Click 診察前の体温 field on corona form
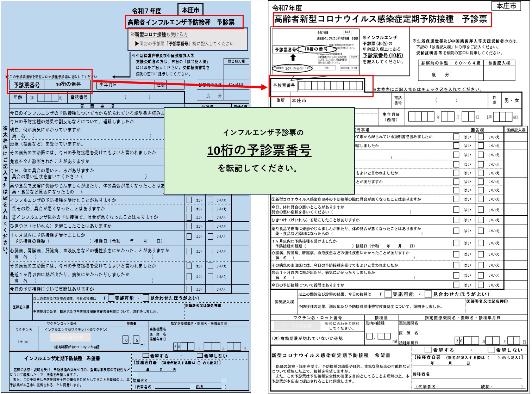This screenshot has height=394, width=532. coord(434,74)
